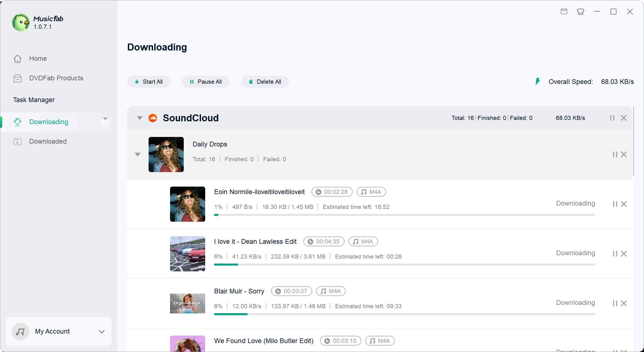Viewport: 644px width, 352px height.
Task: Collapse the Daily Drops playlist
Action: [x=137, y=155]
